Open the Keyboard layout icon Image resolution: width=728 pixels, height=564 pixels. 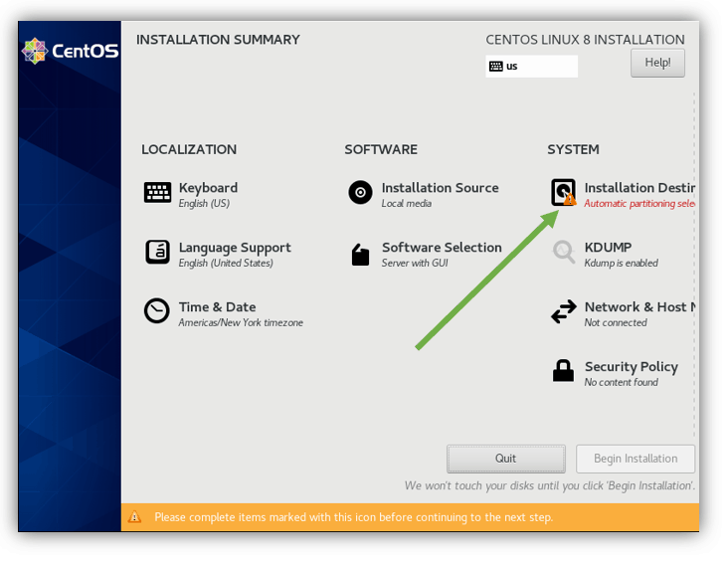(x=157, y=192)
